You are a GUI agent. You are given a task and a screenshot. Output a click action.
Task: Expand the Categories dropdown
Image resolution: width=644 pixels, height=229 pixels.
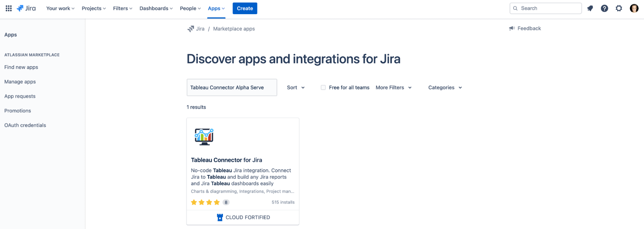(445, 87)
